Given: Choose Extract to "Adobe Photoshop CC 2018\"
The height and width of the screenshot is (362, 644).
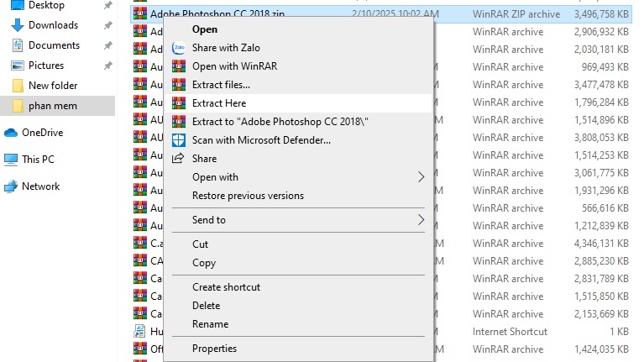Looking at the screenshot, I should (280, 122).
